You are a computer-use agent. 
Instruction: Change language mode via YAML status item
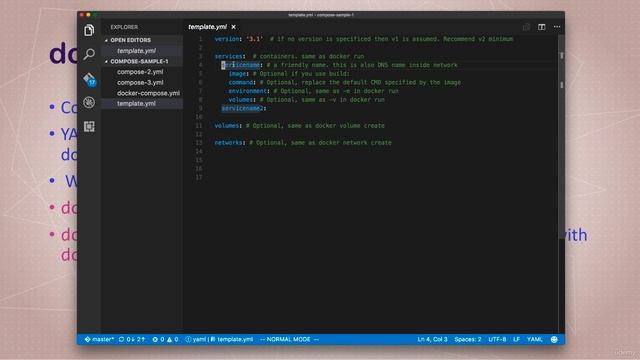click(535, 339)
